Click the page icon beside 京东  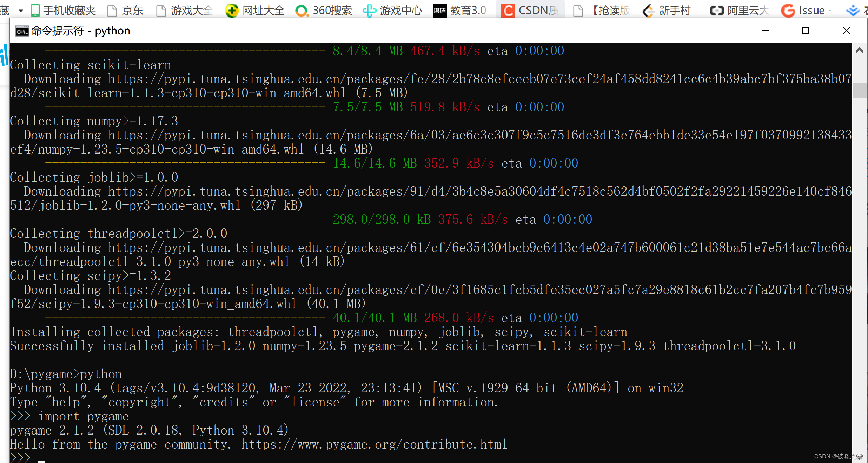click(112, 11)
